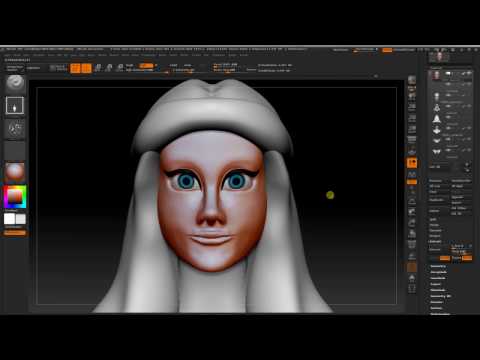Toggle the orange Local symmetry icon on right shelf
Screen dimensions: 480x360
click(412, 163)
